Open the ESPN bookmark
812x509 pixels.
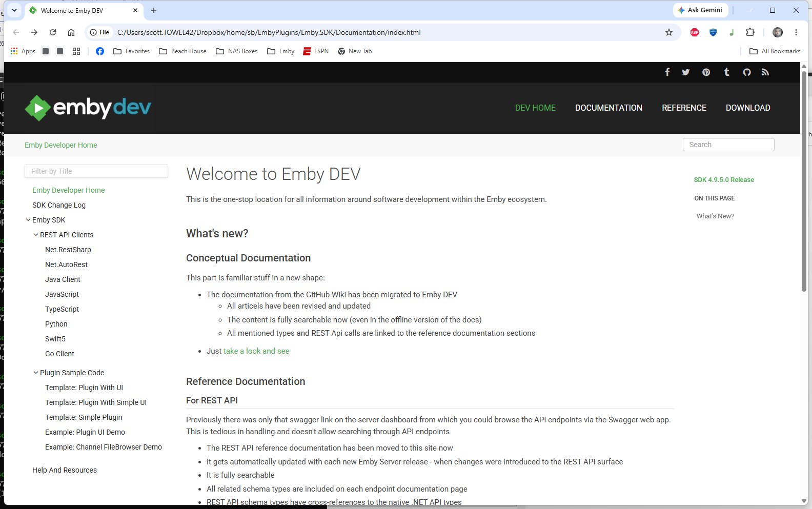point(316,51)
